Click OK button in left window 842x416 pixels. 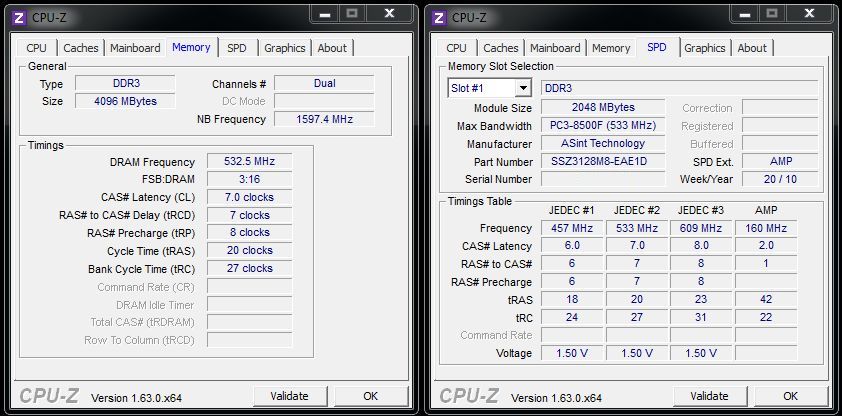click(371, 396)
